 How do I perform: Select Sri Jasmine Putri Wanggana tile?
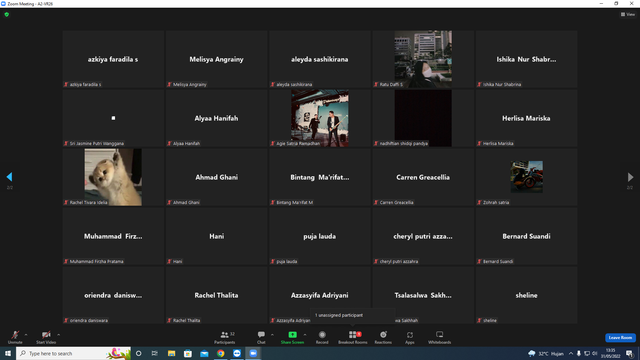113,118
